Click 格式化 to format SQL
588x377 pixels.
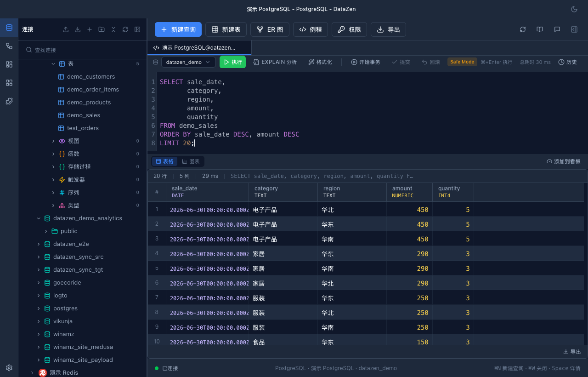320,62
